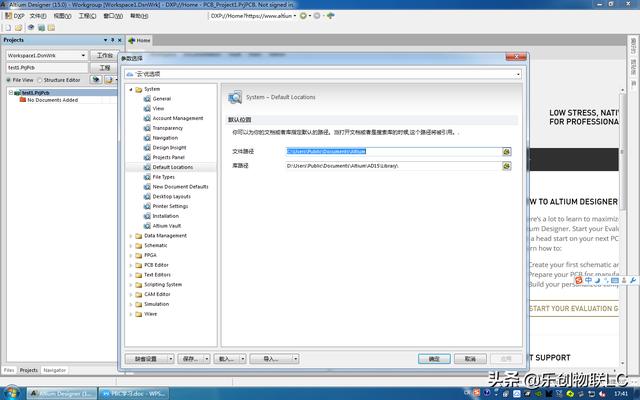The width and height of the screenshot is (640, 400).
Task: Click the 缺省设置 defaults button
Action: pos(146,359)
